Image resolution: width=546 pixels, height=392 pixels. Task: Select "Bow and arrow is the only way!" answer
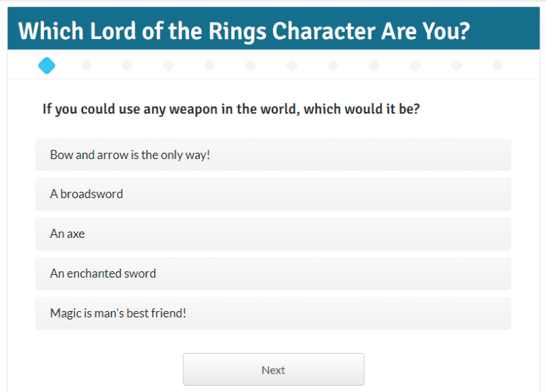click(273, 155)
